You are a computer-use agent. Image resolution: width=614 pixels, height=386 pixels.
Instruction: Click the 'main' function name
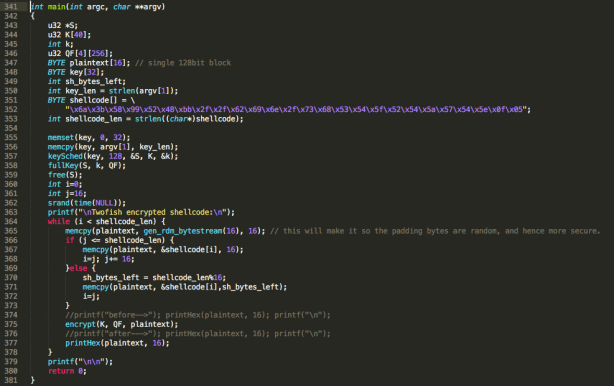click(x=56, y=7)
